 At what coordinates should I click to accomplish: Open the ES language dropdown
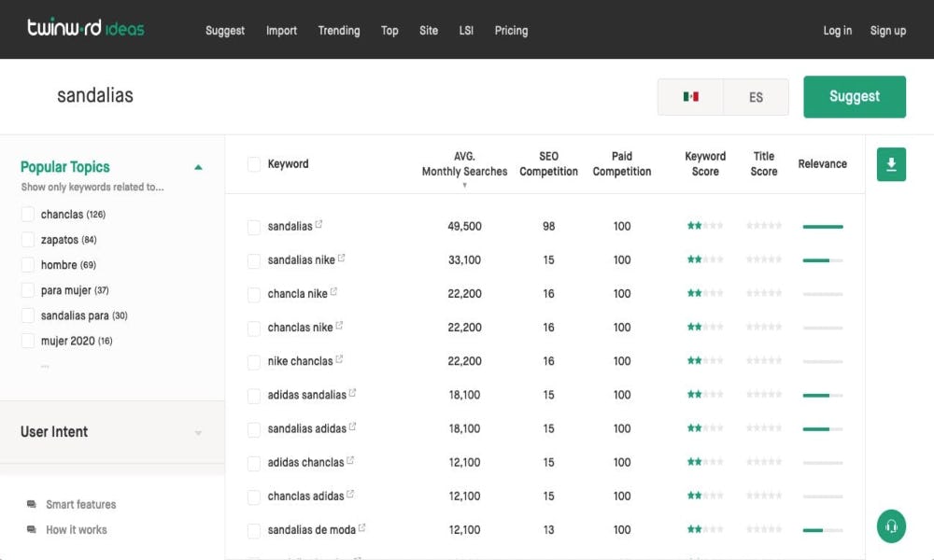point(756,96)
